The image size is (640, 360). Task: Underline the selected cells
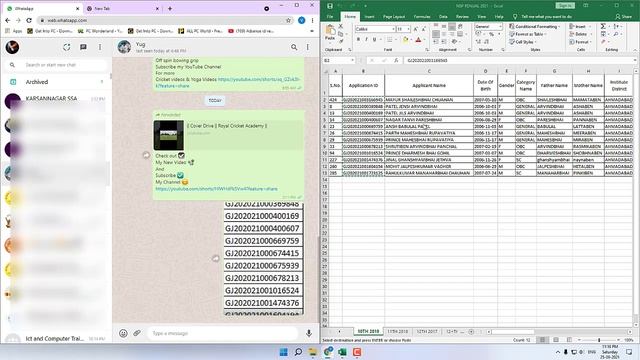(x=374, y=40)
